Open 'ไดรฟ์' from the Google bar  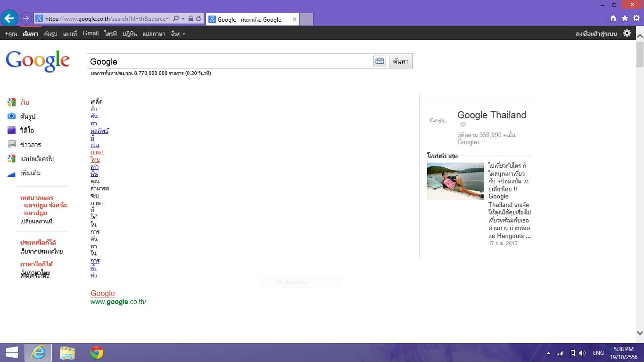[x=111, y=34]
